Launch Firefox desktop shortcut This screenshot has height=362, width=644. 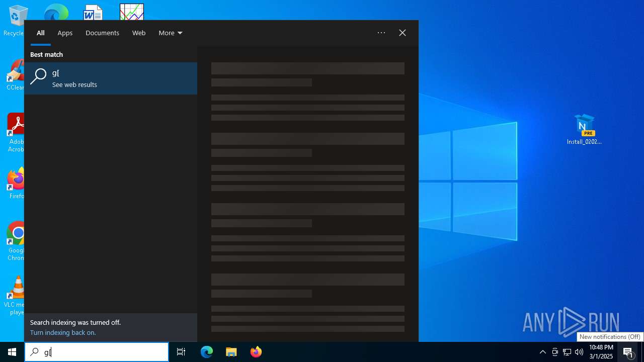[15, 184]
